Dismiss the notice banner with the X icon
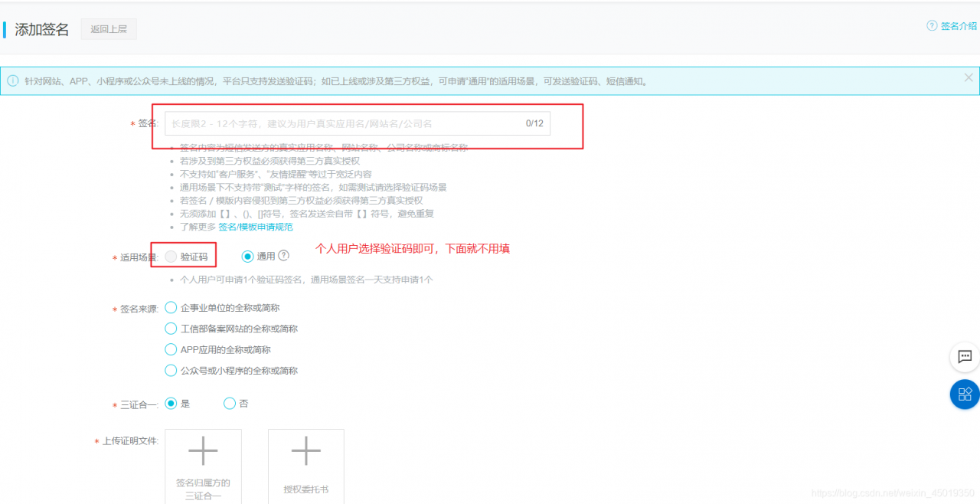This screenshot has height=504, width=980. click(x=968, y=77)
